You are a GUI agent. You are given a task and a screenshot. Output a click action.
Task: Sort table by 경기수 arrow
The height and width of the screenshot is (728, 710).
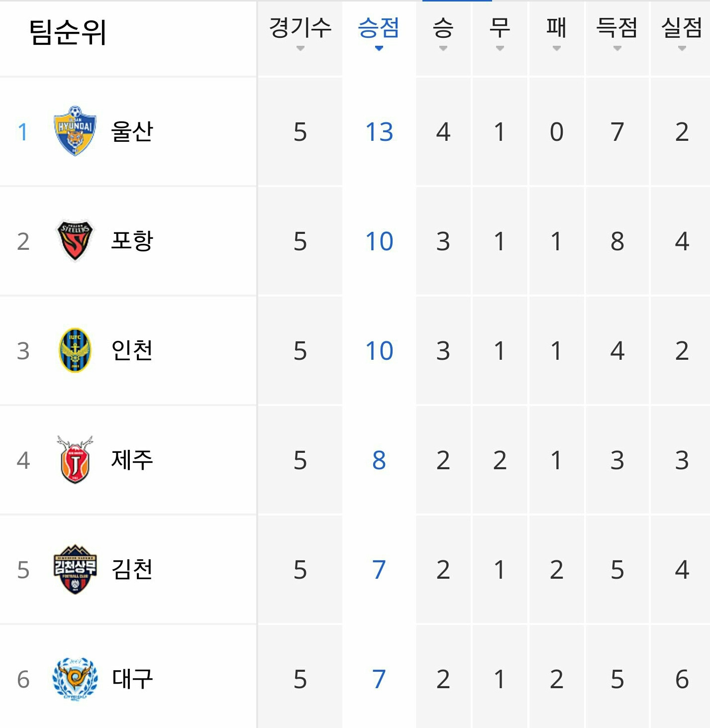coord(300,48)
